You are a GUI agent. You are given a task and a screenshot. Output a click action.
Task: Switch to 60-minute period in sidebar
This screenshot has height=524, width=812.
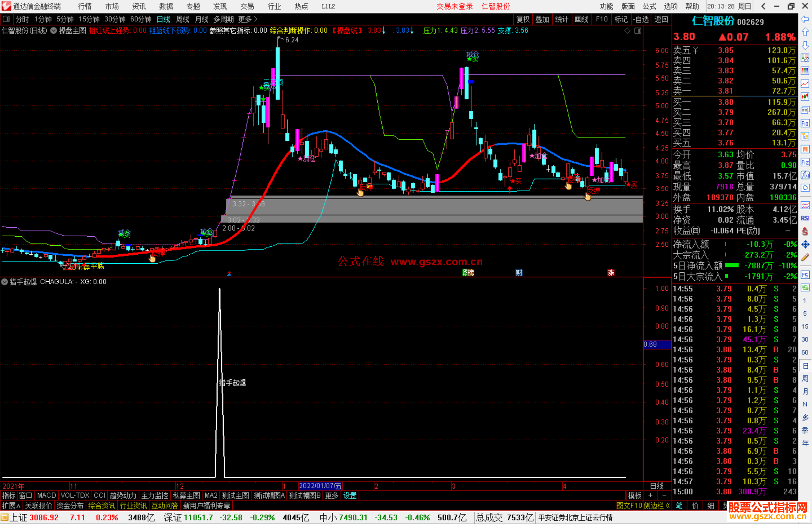(x=804, y=352)
